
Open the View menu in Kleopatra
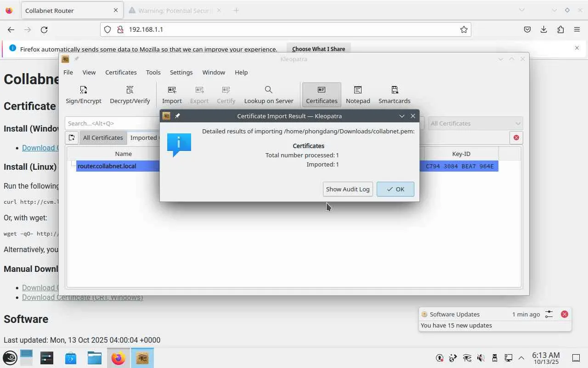[x=89, y=72]
